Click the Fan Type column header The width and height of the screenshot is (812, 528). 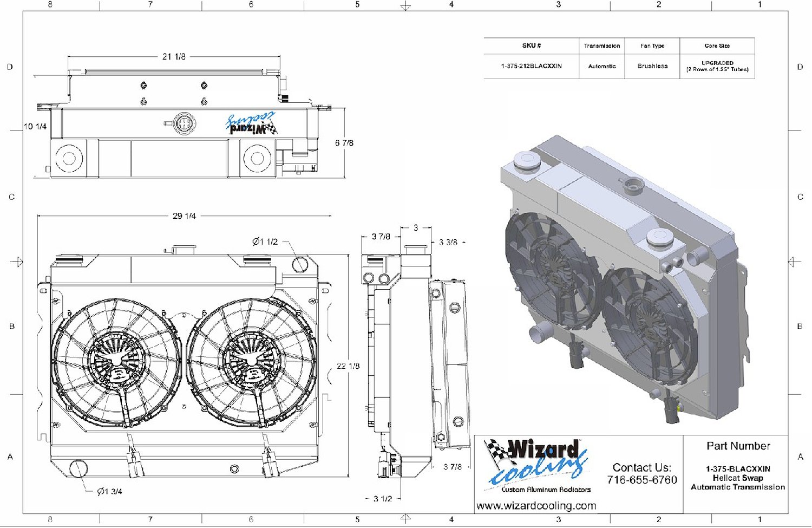652,45
